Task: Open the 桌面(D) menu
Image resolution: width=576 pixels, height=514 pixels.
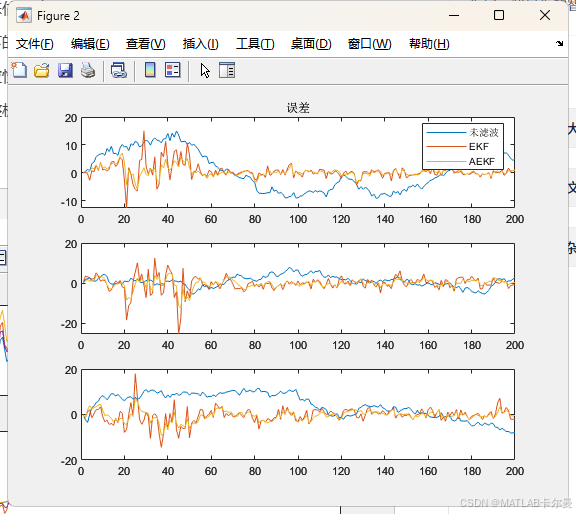Action: [311, 44]
